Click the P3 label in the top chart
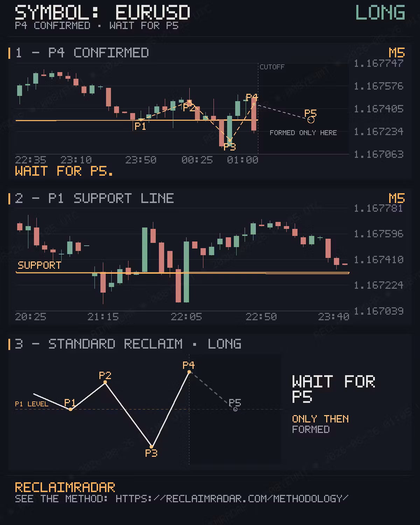 [x=230, y=147]
